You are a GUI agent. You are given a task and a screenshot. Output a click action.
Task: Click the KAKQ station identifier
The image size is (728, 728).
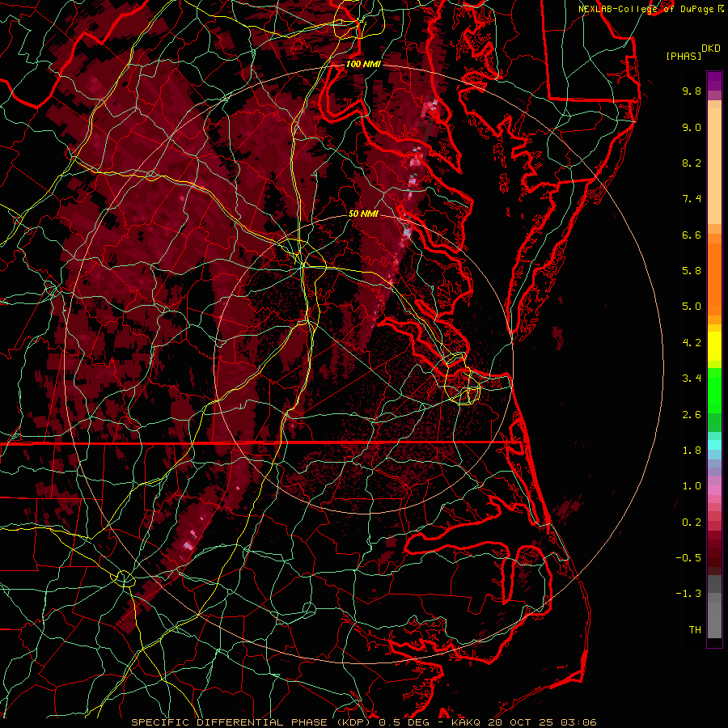[x=466, y=722]
